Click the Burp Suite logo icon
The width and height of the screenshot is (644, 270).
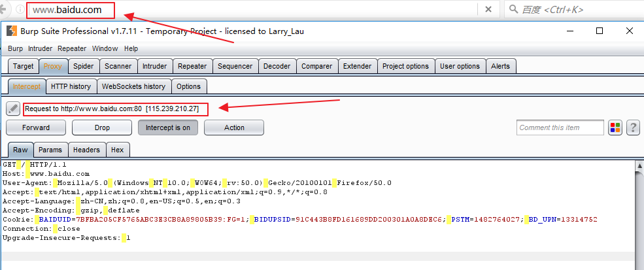point(12,31)
